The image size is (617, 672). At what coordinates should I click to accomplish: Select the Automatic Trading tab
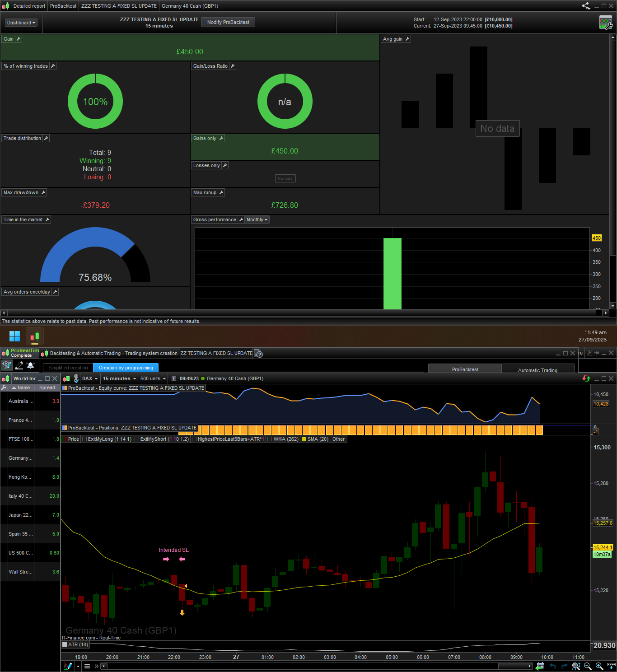(x=538, y=370)
